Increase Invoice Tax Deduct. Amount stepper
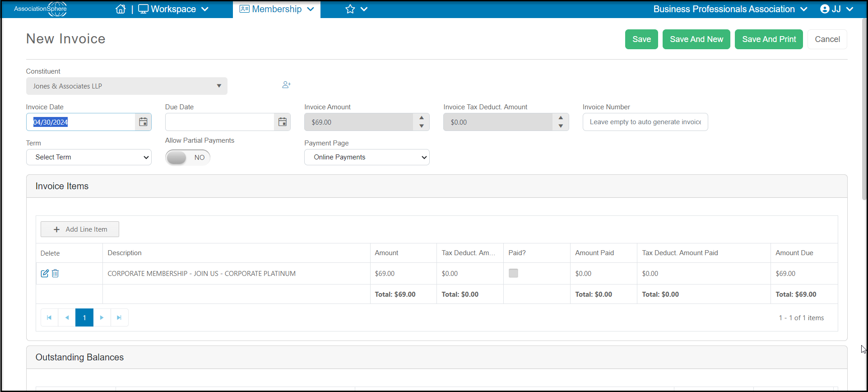 [x=561, y=118]
